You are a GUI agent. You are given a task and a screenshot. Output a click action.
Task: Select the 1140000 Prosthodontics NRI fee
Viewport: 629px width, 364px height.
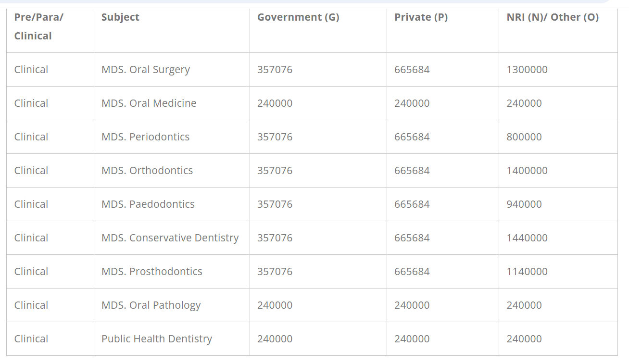pyautogui.click(x=527, y=272)
